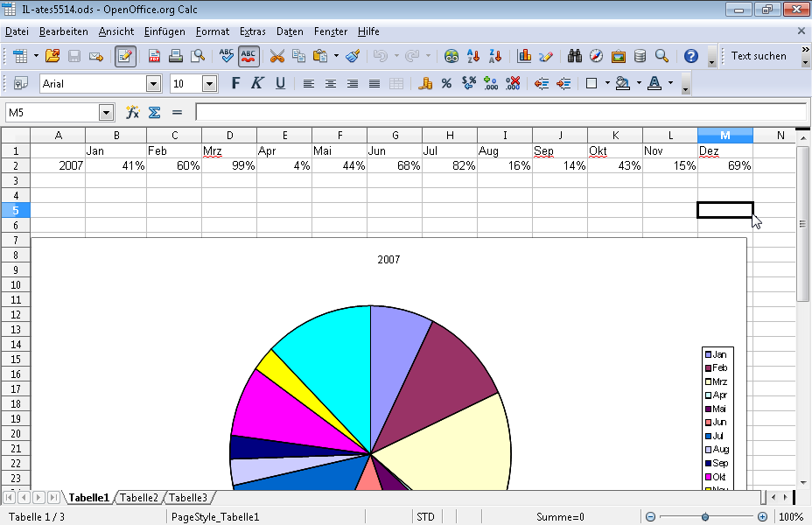Click the Paste clipboard icon
This screenshot has width=812, height=525.
(x=320, y=56)
